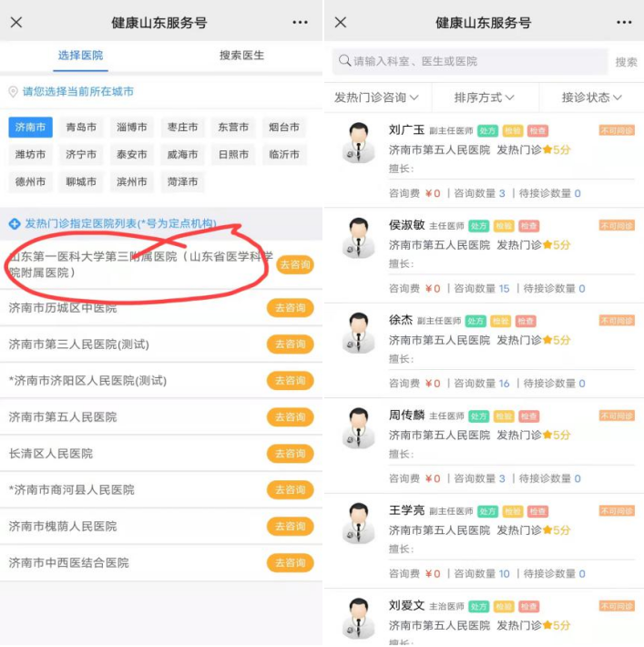Tap the red 检查 tag of 刘爱文

click(528, 607)
